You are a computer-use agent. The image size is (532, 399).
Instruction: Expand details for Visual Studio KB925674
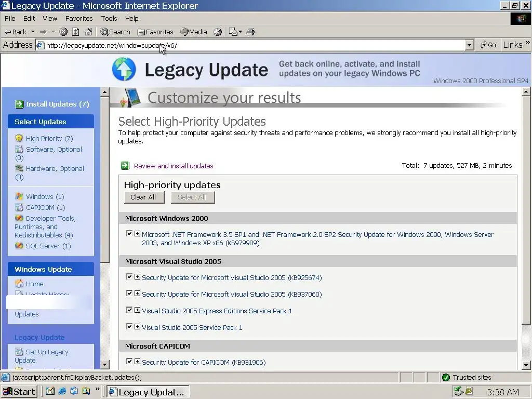pos(137,276)
